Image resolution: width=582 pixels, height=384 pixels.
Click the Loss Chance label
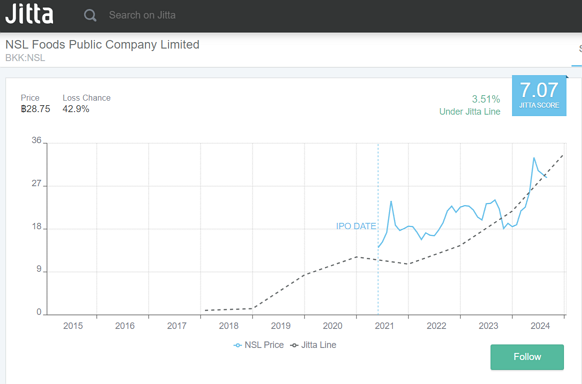(x=86, y=98)
